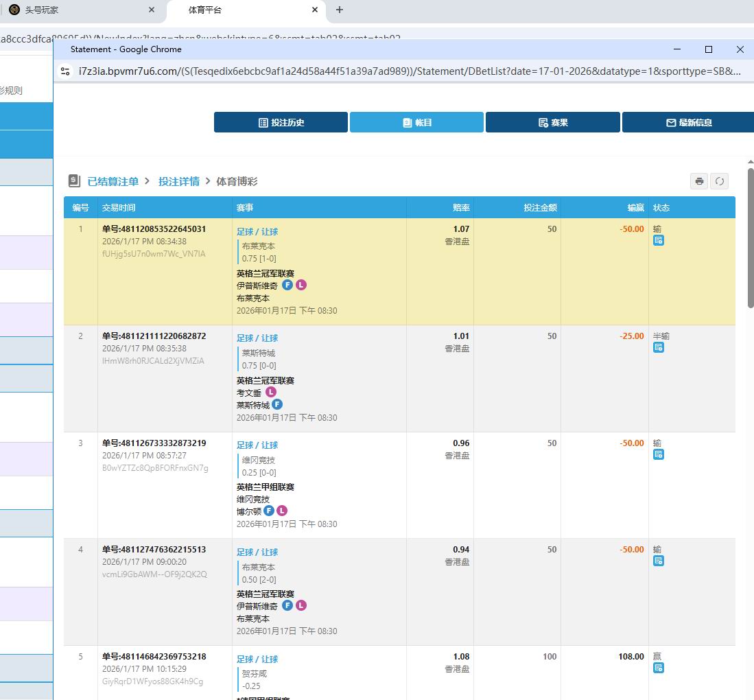Click the vertical scrollbar of statement window

[x=751, y=237]
